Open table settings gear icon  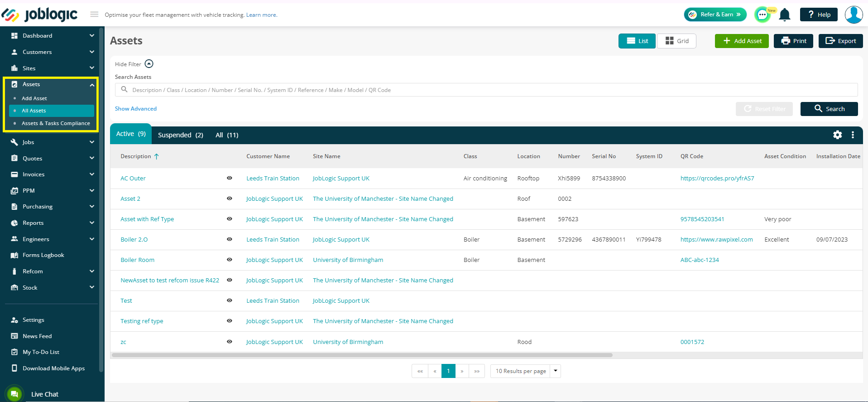pos(838,135)
